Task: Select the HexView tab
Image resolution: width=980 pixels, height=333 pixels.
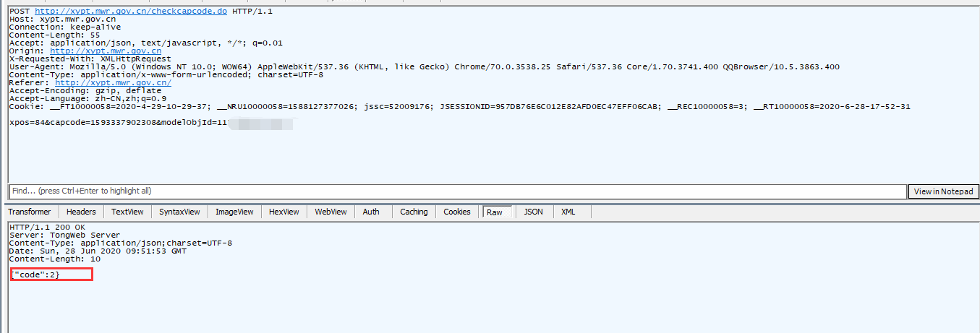Action: [x=284, y=212]
